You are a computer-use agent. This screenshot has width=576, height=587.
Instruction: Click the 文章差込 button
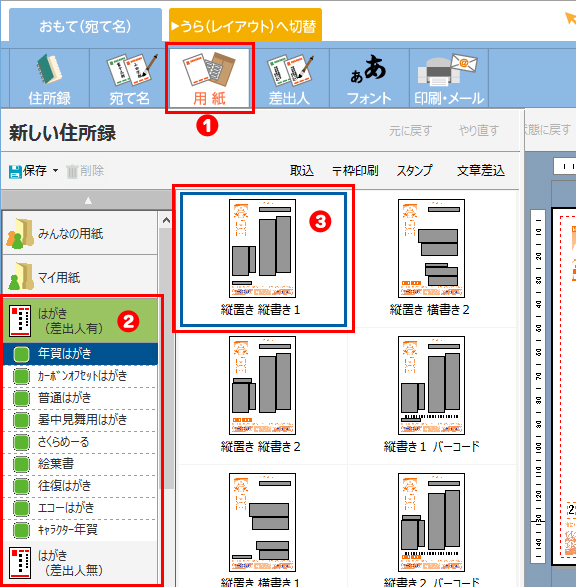point(481,171)
